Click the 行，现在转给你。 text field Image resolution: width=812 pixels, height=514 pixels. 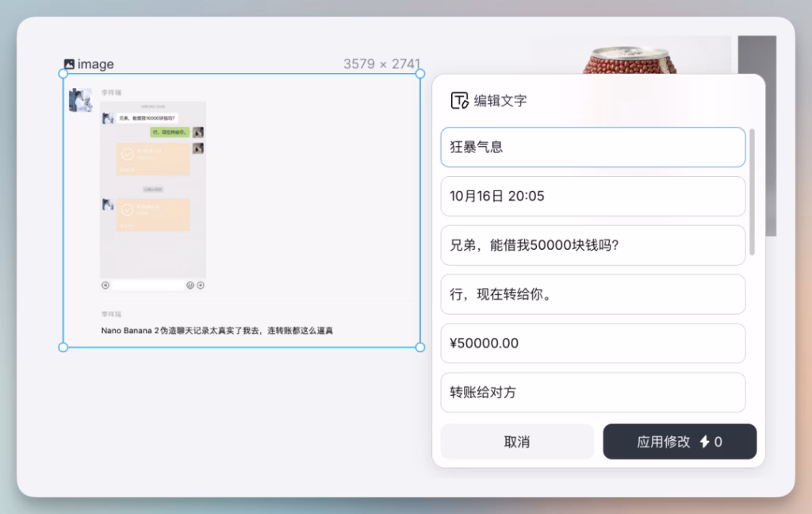(x=592, y=294)
